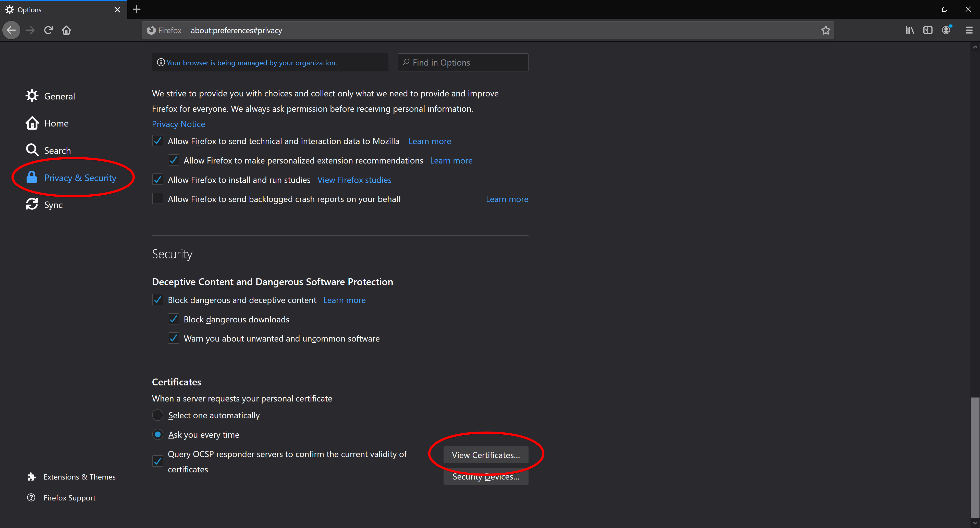Open the hamburger application menu
This screenshot has height=528, width=980.
969,30
